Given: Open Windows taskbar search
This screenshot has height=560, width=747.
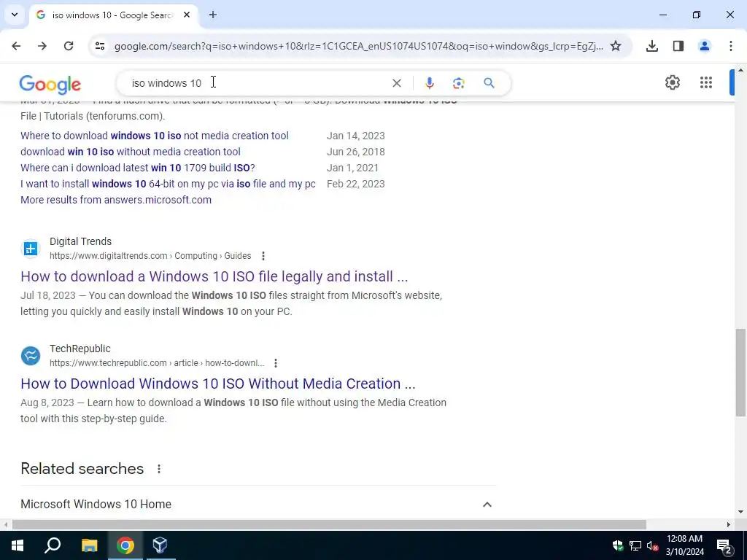Looking at the screenshot, I should [53, 545].
